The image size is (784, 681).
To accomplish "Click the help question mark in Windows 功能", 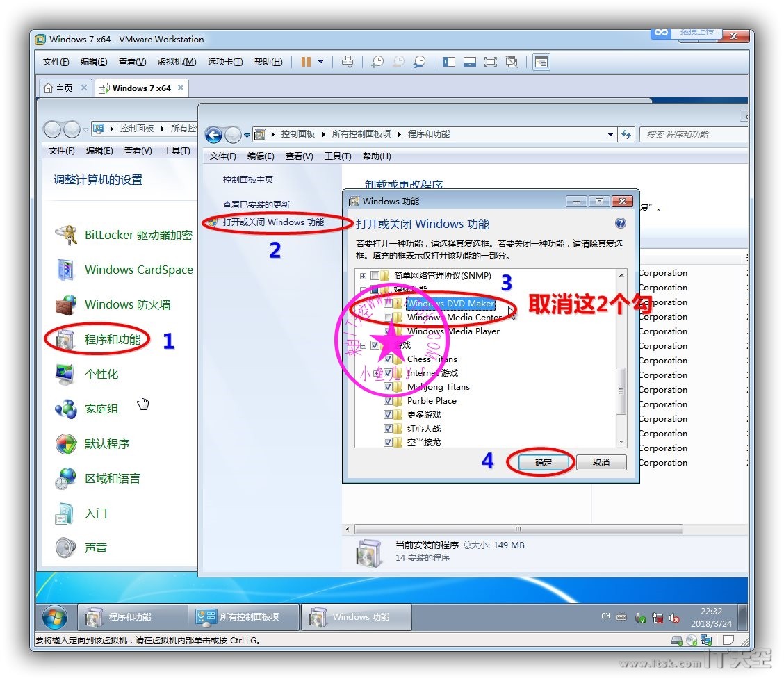I will [x=620, y=224].
